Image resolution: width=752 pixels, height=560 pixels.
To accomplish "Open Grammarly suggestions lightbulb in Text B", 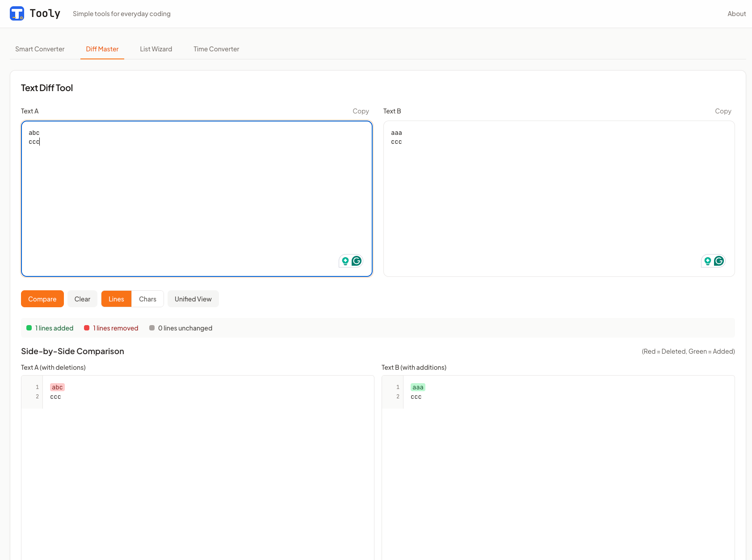I will [x=707, y=261].
